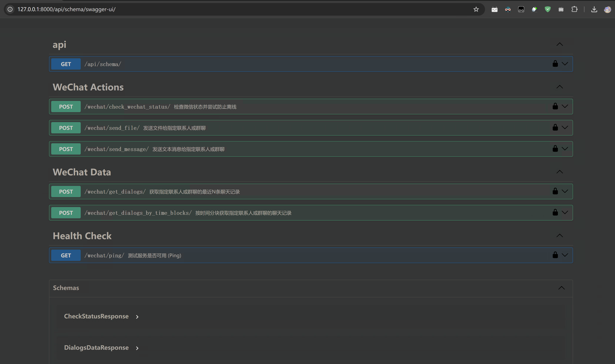
Task: Open the red-goggles character extension icon
Action: tap(508, 10)
